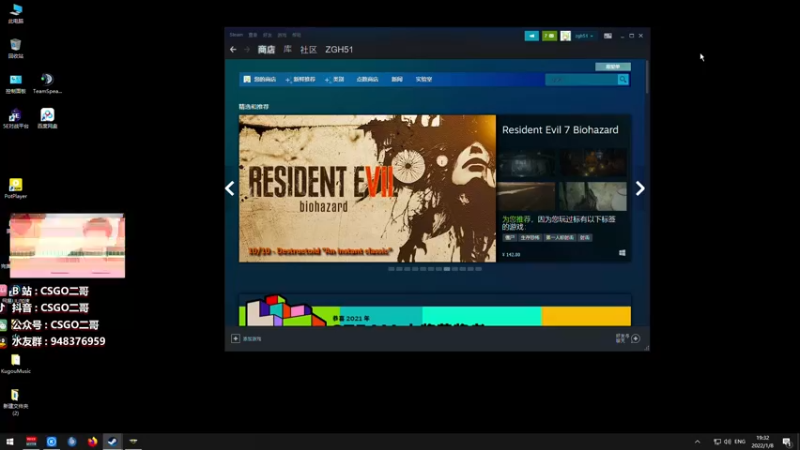Switch to the 库 (Library) tab
Screen dimensions: 800x450
click(x=288, y=49)
